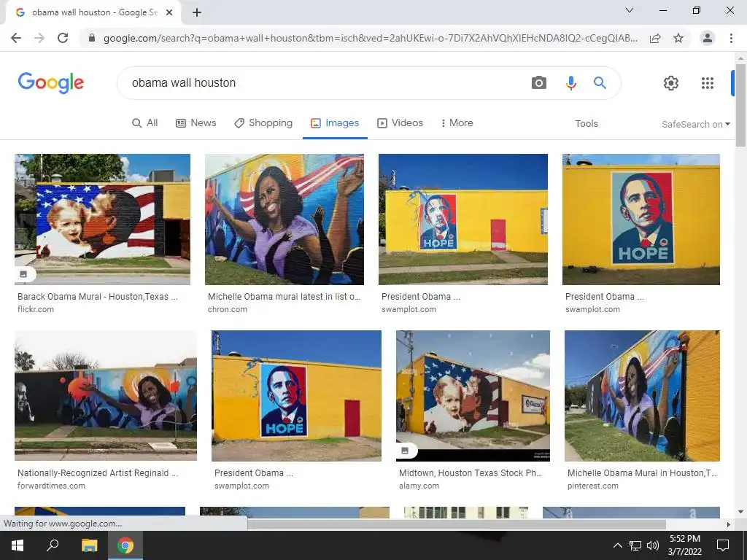
Task: Open the Nationally-Recognized Artist Reginald image
Action: tap(106, 396)
